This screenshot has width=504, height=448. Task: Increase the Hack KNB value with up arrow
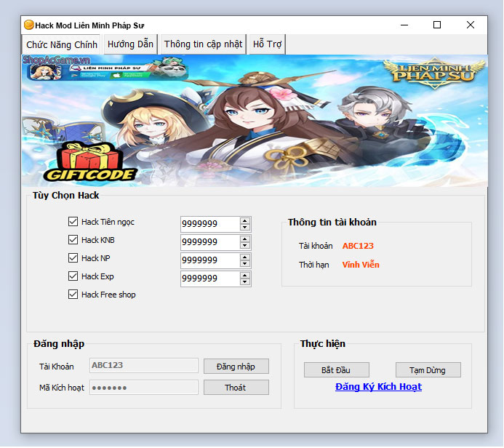click(245, 239)
